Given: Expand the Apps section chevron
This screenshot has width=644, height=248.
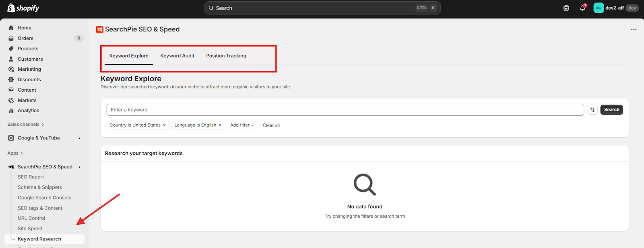Looking at the screenshot, I should (x=22, y=153).
